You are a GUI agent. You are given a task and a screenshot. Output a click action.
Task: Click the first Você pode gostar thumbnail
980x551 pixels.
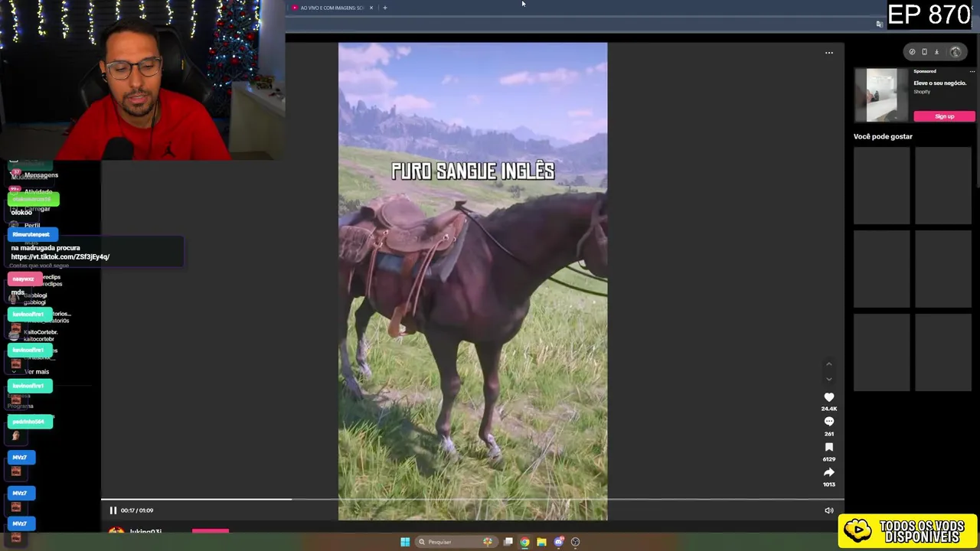click(x=881, y=186)
